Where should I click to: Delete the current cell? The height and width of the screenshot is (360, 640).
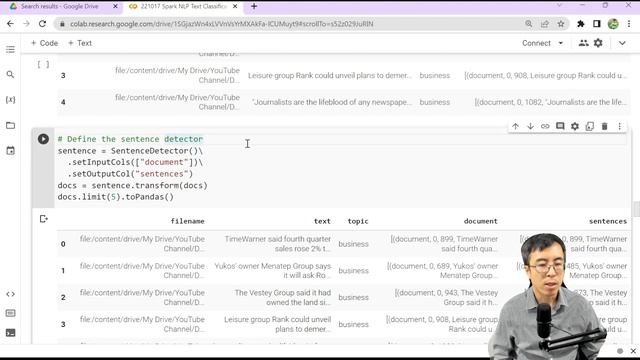tap(604, 127)
